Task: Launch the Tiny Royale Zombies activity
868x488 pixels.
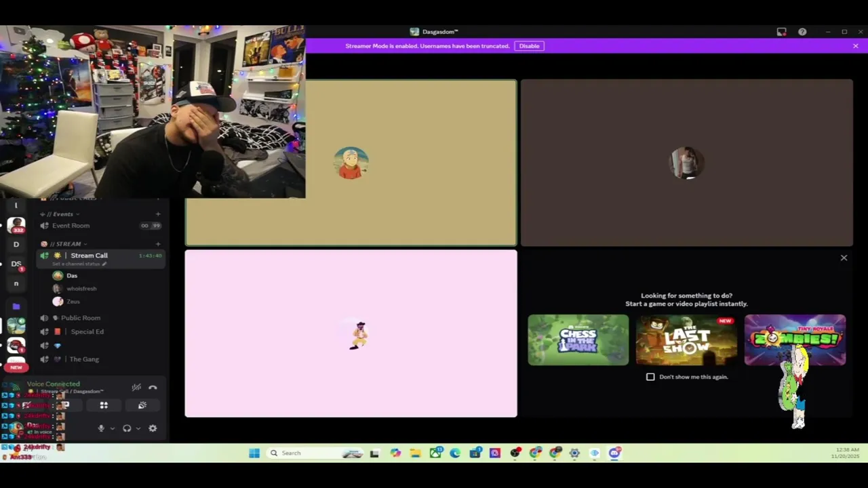Action: point(795,340)
